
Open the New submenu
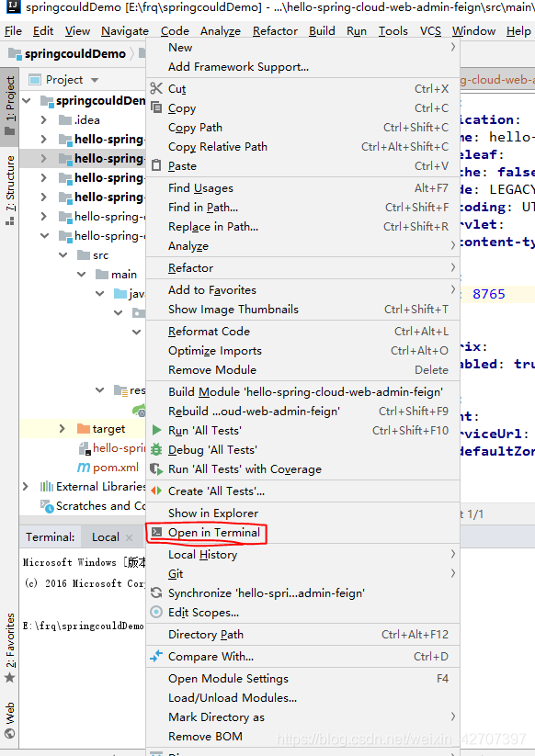[302, 47]
